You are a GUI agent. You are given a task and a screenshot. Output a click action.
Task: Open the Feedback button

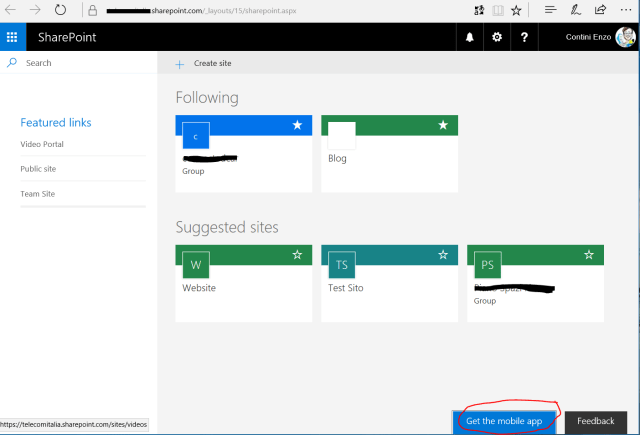(596, 422)
